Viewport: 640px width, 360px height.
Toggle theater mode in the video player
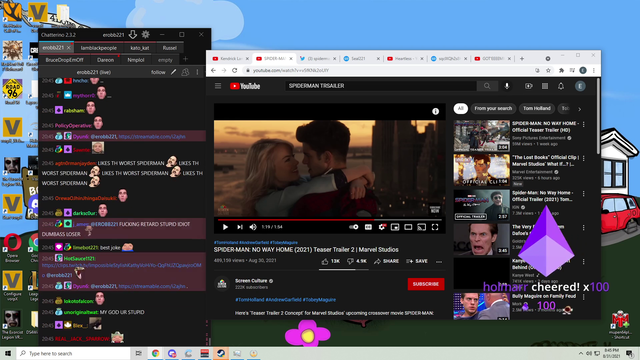click(408, 227)
